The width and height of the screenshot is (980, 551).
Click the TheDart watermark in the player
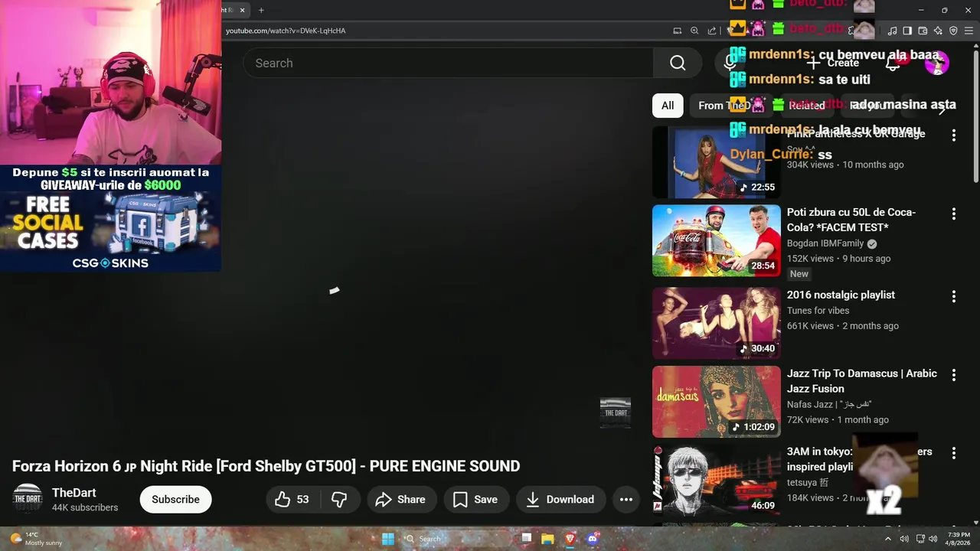[616, 412]
